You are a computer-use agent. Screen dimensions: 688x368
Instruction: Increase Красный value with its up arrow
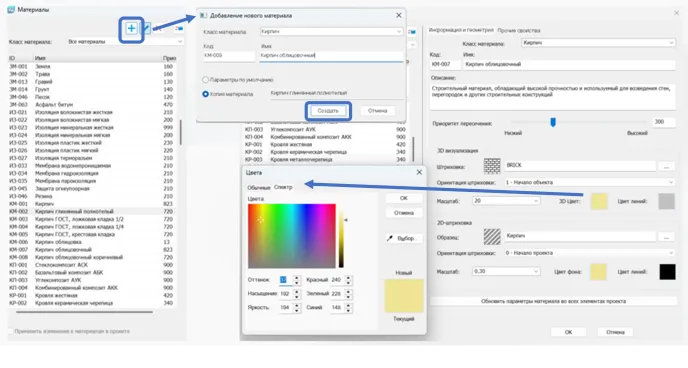(348, 278)
